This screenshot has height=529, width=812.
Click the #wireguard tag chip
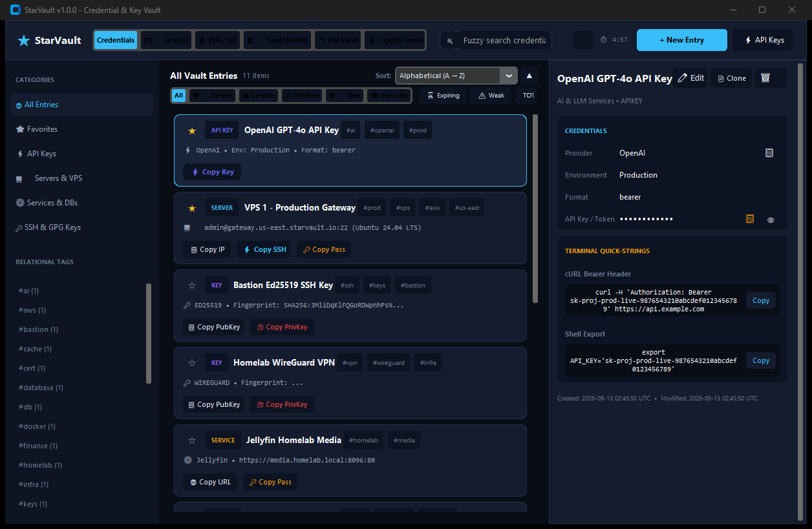[389, 363]
